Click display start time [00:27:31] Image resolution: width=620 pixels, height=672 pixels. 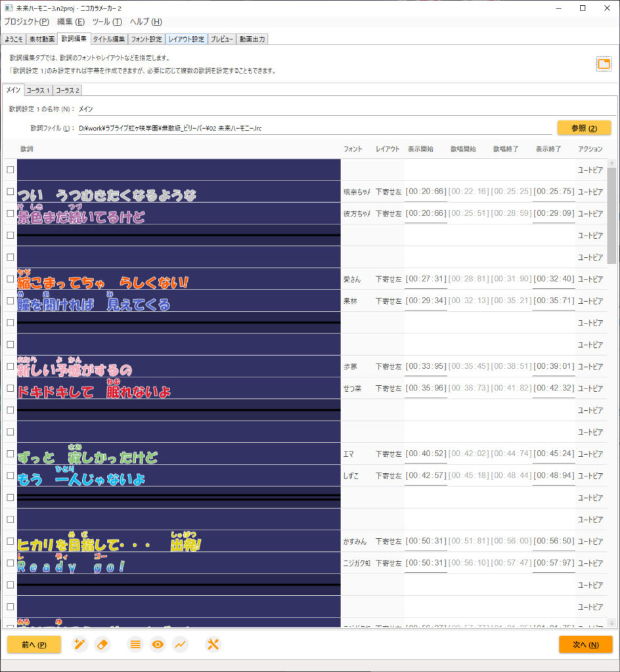click(x=426, y=279)
